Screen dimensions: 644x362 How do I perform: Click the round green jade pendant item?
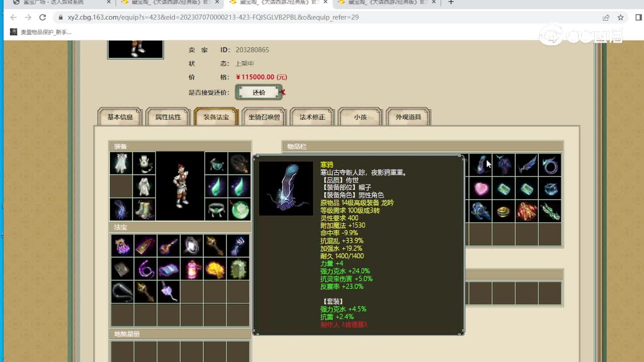pyautogui.click(x=239, y=210)
